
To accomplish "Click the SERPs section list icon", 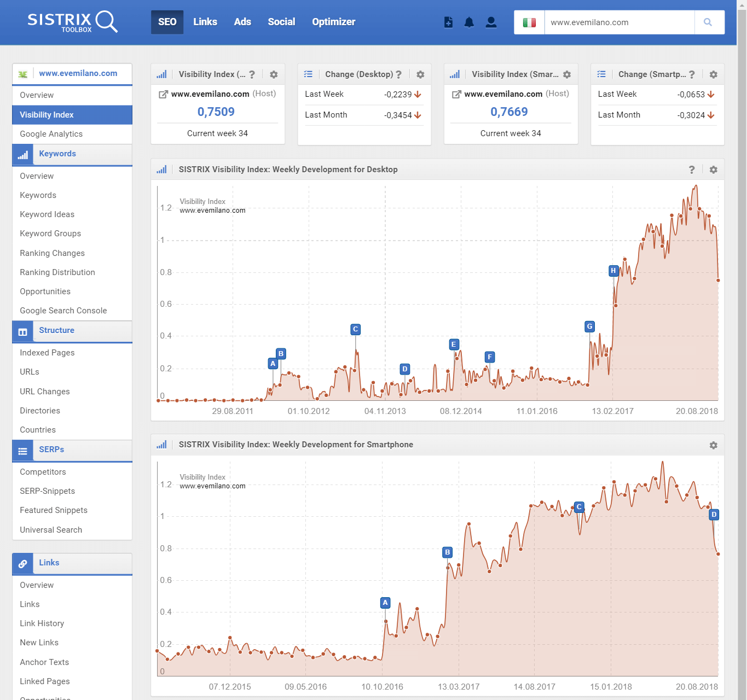I will [22, 451].
